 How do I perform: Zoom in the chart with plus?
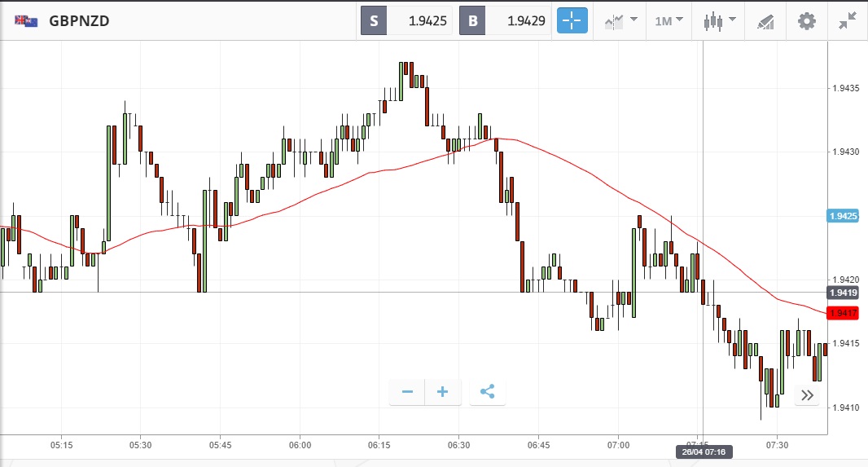click(443, 392)
